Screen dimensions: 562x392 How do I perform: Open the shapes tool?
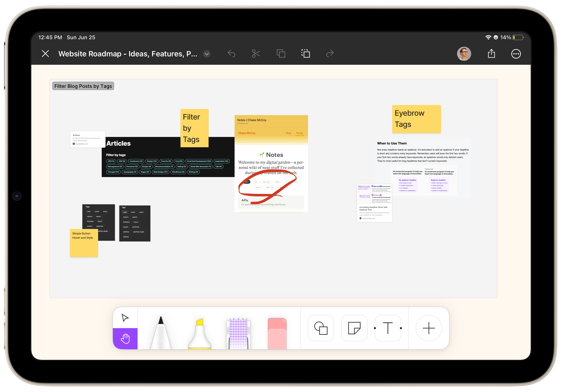pos(321,328)
